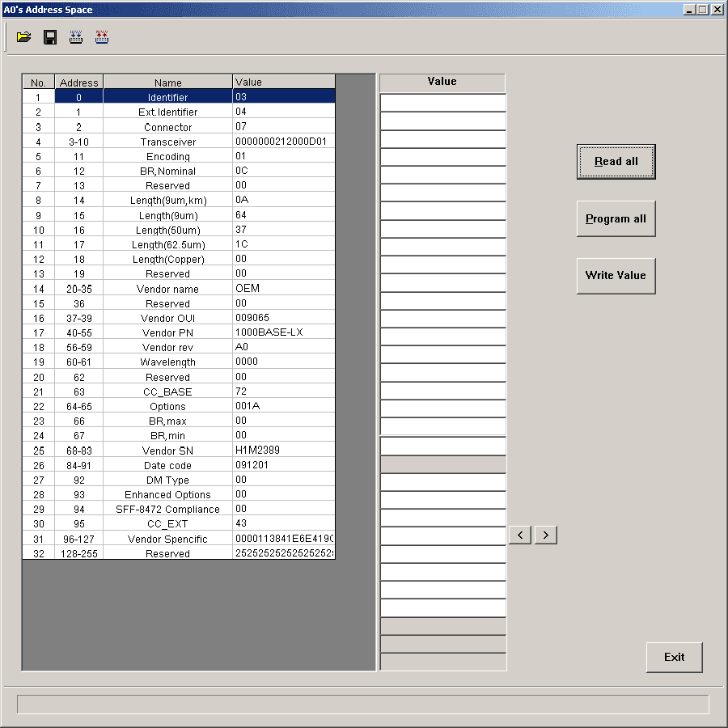This screenshot has height=728, width=728.
Task: Select the Wavelength row
Action: pos(167,362)
